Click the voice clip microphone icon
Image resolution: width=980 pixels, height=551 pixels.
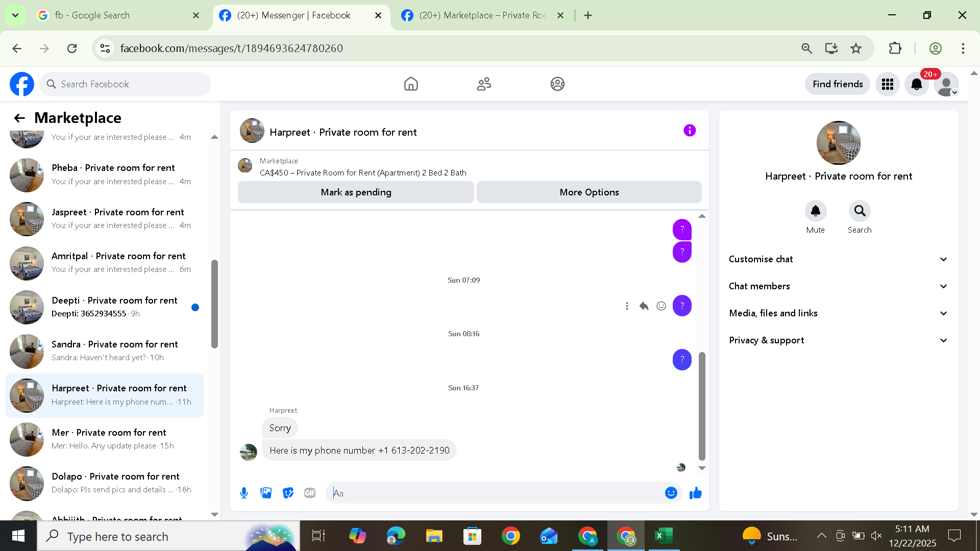coord(244,493)
